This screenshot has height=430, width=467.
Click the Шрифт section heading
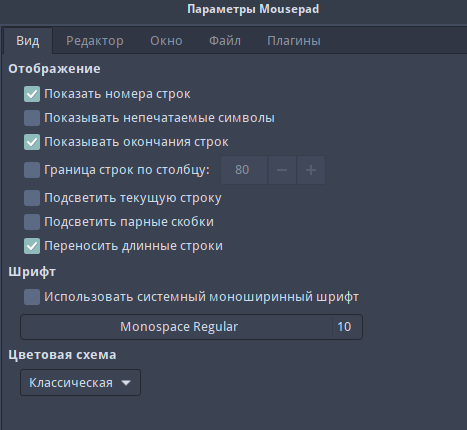(32, 272)
